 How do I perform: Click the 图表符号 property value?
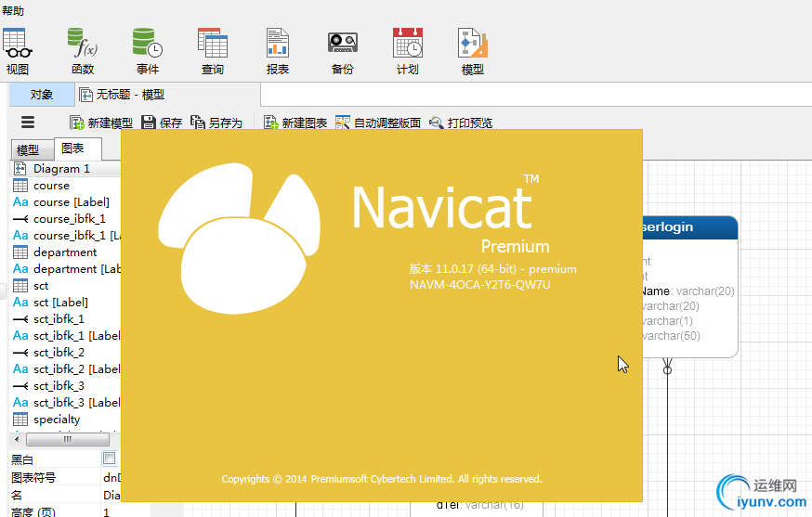[x=111, y=478]
